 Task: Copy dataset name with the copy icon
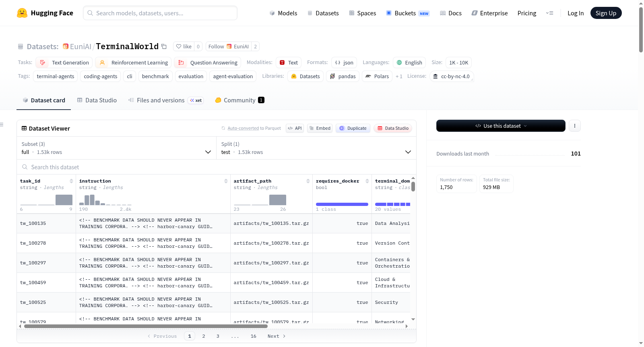pyautogui.click(x=164, y=46)
